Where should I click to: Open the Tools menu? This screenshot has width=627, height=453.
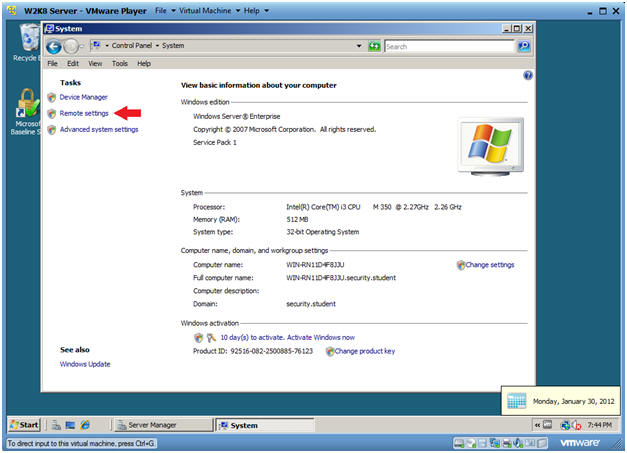[120, 64]
